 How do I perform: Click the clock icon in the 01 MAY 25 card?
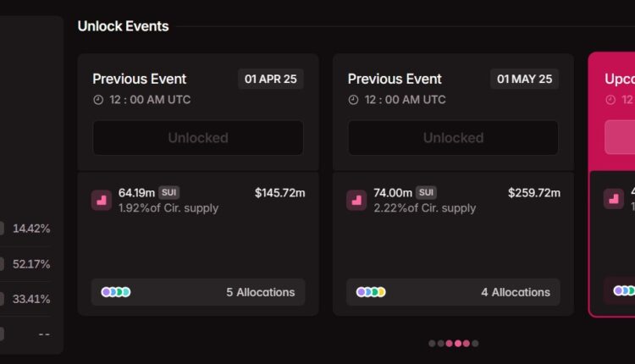(x=354, y=100)
